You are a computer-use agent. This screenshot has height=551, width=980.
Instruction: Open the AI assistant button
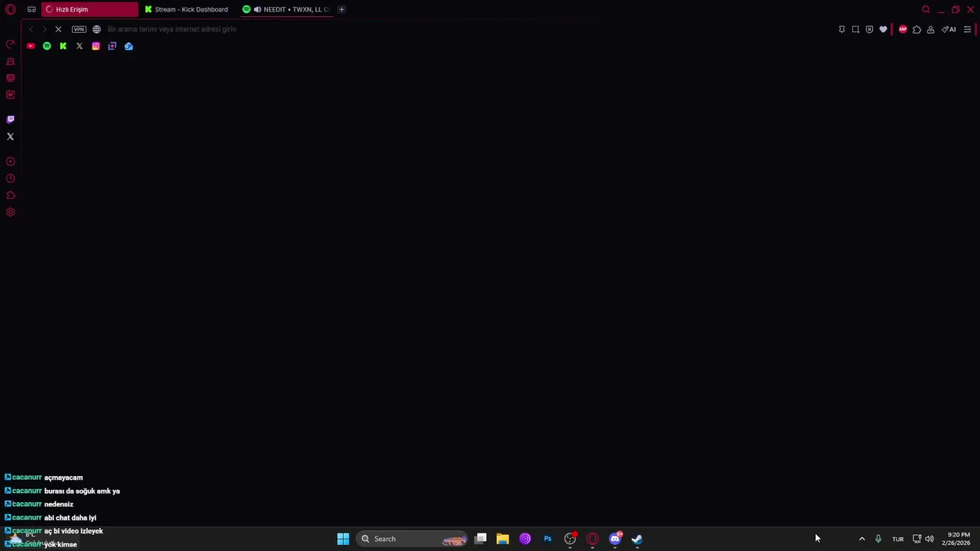tap(949, 29)
